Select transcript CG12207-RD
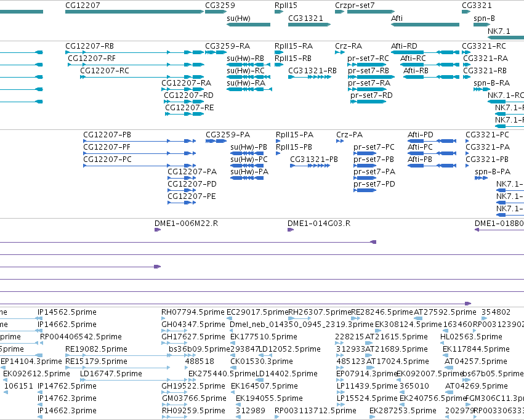This screenshot has width=524, height=420. pos(184,102)
